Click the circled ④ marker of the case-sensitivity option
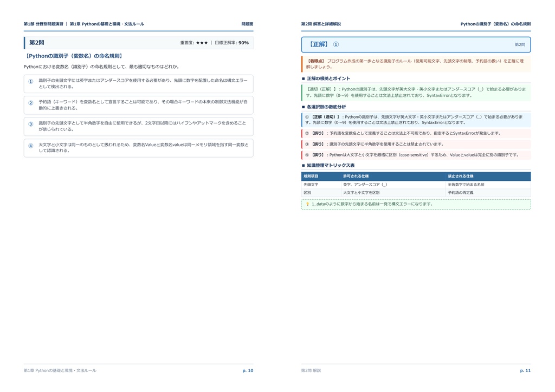Viewport: 555px width, 392px height. tap(31, 146)
